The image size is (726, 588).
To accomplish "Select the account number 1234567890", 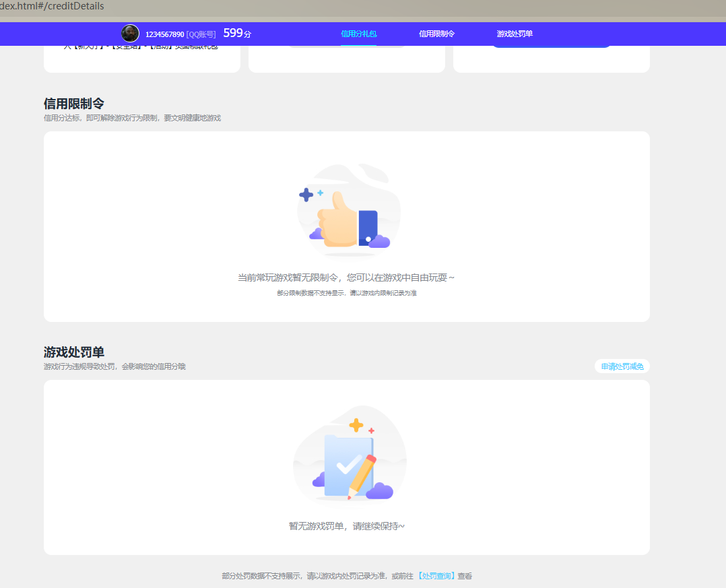I will tap(165, 34).
